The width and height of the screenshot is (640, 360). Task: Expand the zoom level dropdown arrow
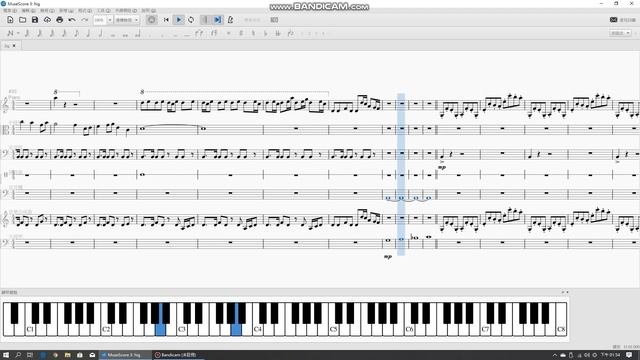(110, 20)
